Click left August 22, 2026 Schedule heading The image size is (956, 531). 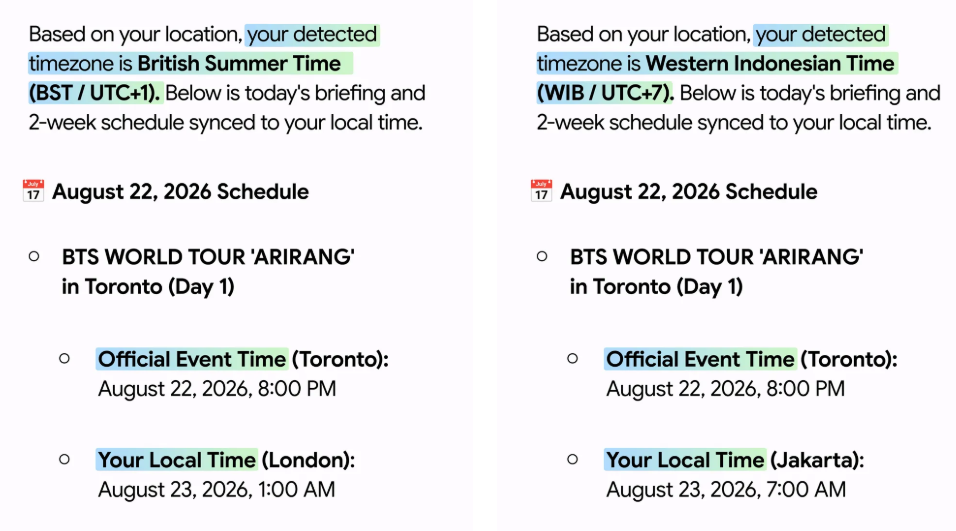point(180,191)
